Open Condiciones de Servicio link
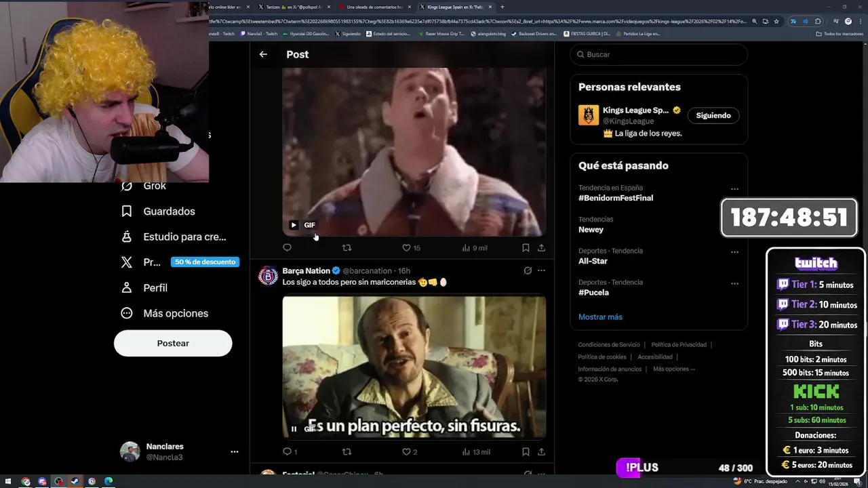Image resolution: width=868 pixels, height=488 pixels. pos(608,345)
